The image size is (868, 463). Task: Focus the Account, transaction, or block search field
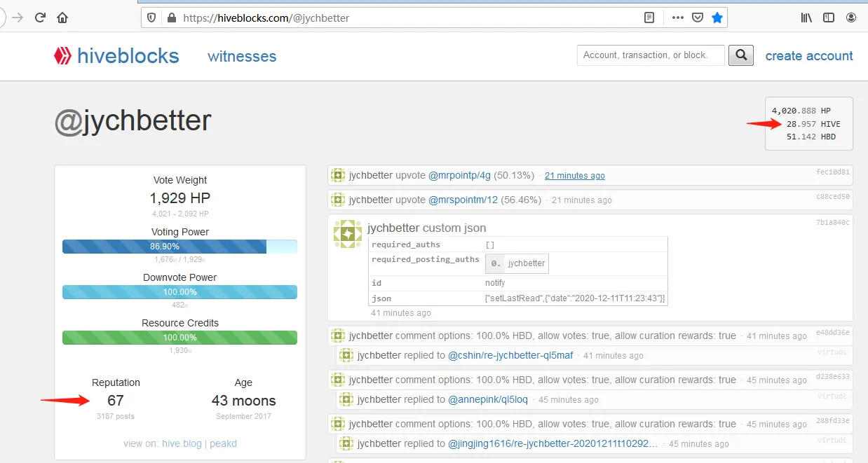click(x=651, y=55)
